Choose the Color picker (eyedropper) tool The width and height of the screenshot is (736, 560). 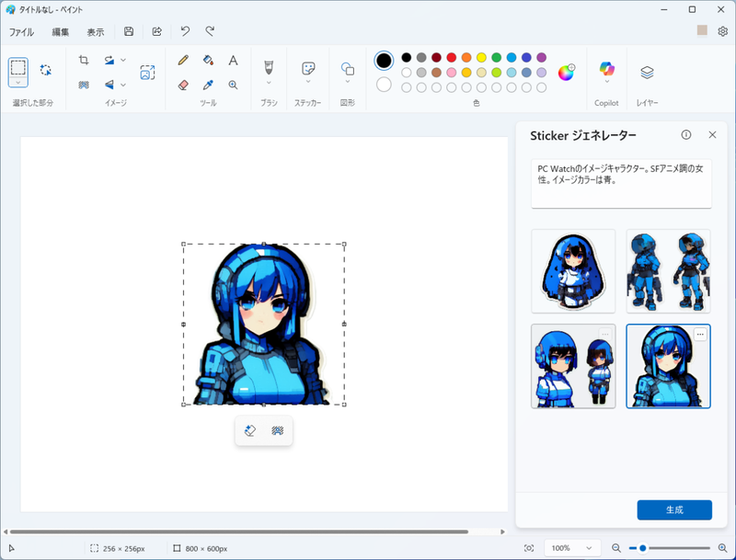tap(209, 84)
